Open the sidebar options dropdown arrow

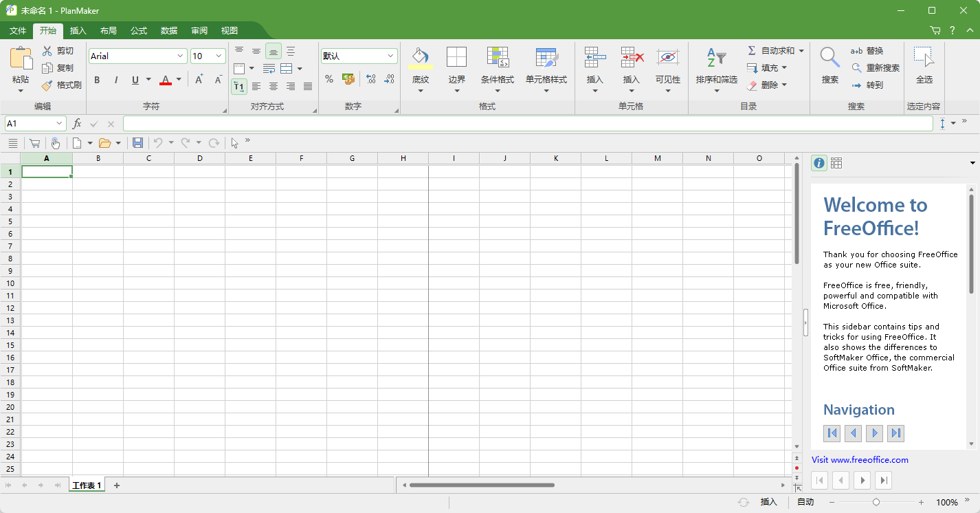[972, 163]
